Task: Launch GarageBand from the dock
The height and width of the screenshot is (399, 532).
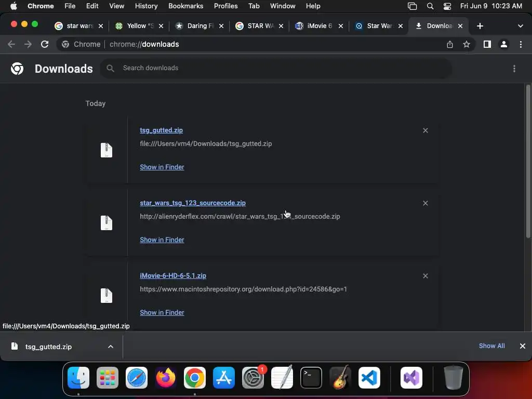Action: point(340,378)
